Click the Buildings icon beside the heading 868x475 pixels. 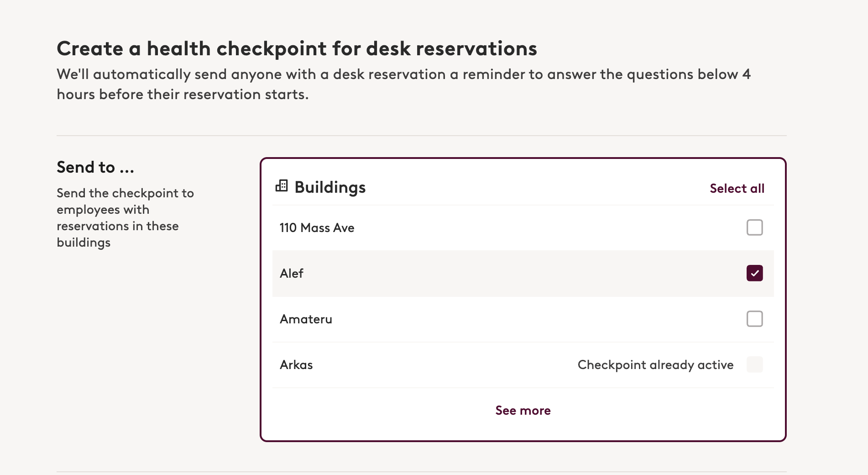tap(282, 186)
